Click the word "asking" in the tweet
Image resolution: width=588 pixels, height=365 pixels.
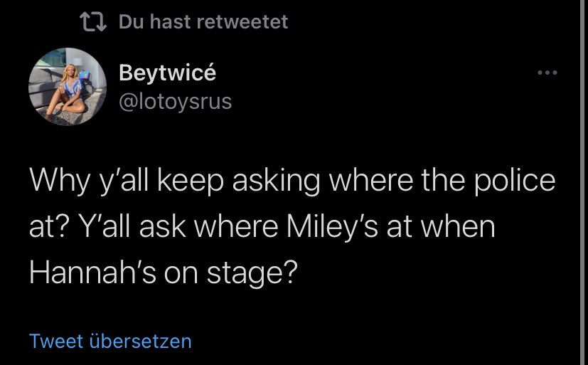[x=276, y=181]
